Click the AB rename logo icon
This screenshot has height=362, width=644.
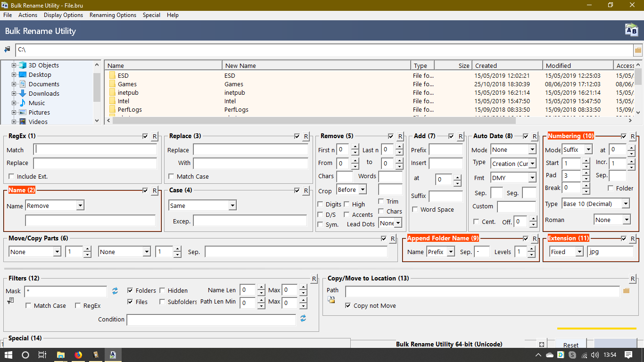tap(631, 30)
